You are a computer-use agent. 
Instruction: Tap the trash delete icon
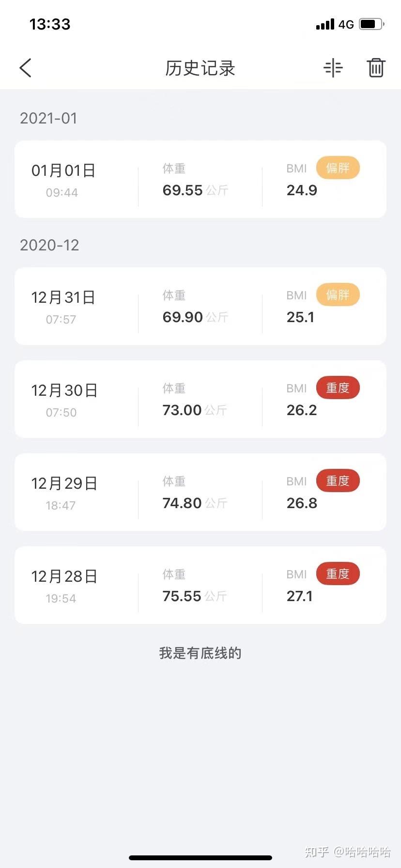[376, 68]
